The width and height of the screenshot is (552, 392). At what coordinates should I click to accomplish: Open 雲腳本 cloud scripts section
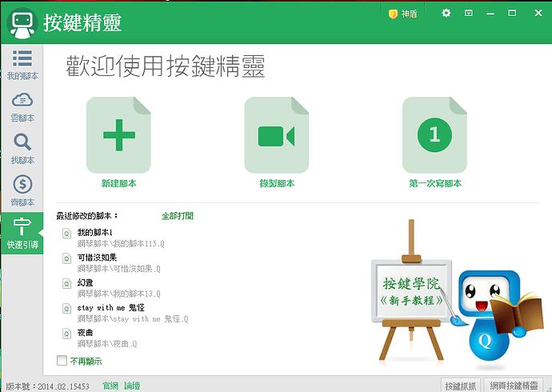[x=22, y=107]
